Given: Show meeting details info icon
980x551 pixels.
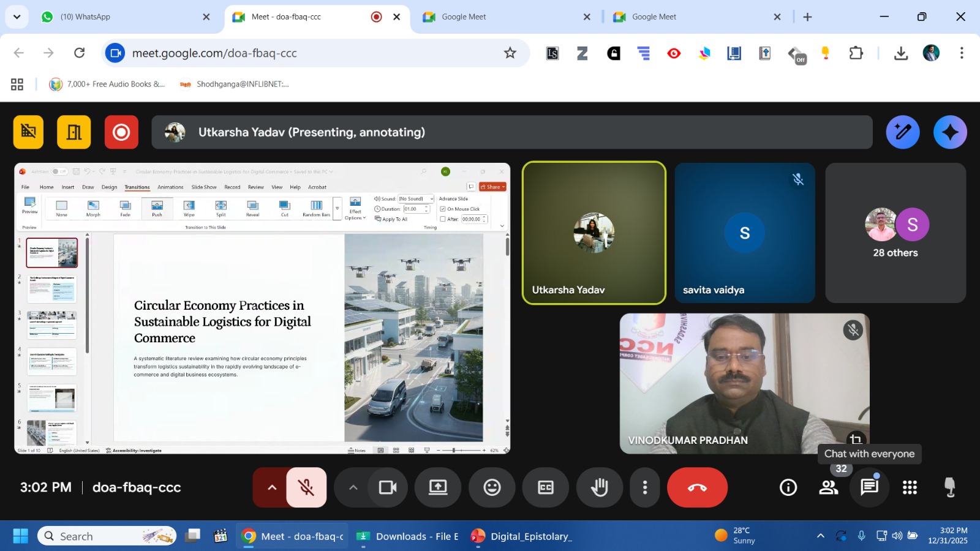Looking at the screenshot, I should [x=788, y=487].
